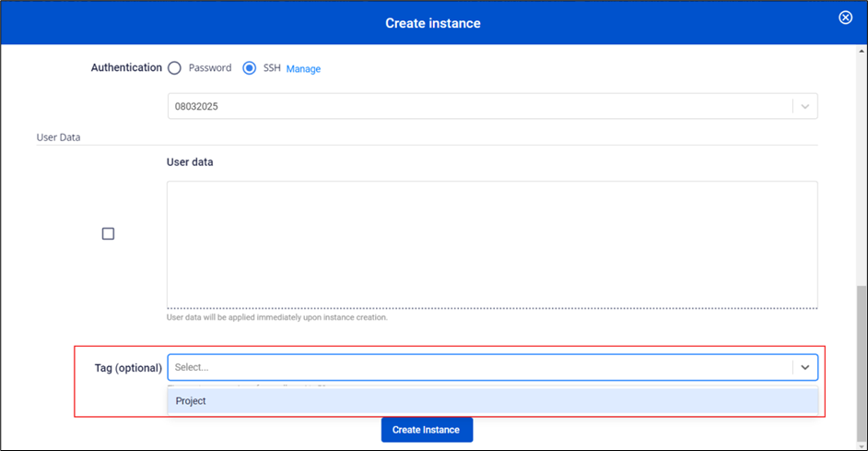Image resolution: width=868 pixels, height=451 pixels.
Task: Enable the User data checkbox
Action: [x=108, y=234]
